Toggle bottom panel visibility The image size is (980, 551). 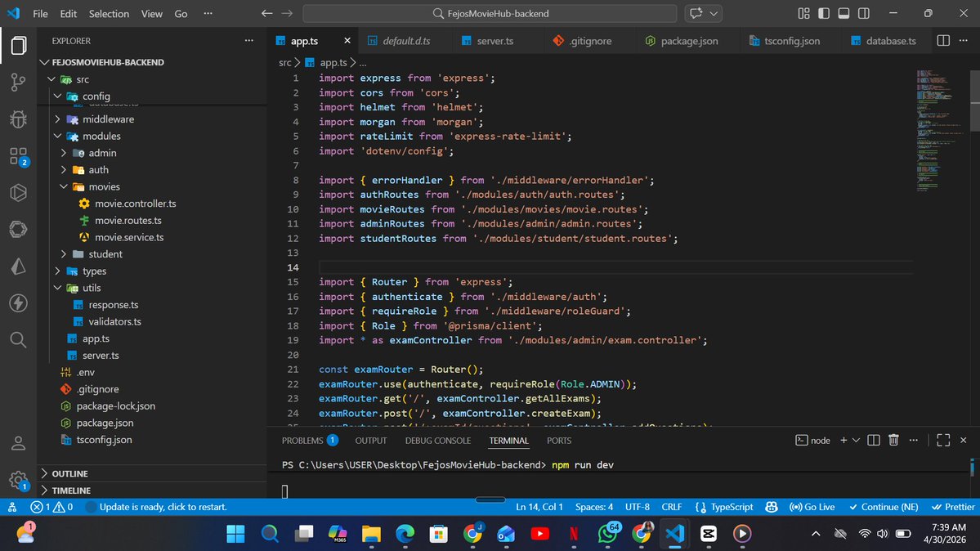[x=844, y=13]
